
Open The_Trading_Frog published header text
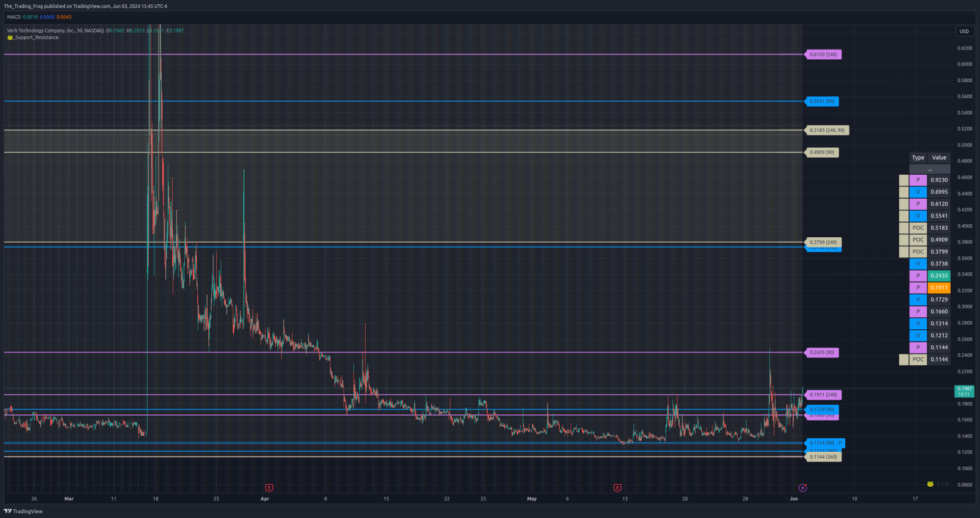tap(86, 6)
